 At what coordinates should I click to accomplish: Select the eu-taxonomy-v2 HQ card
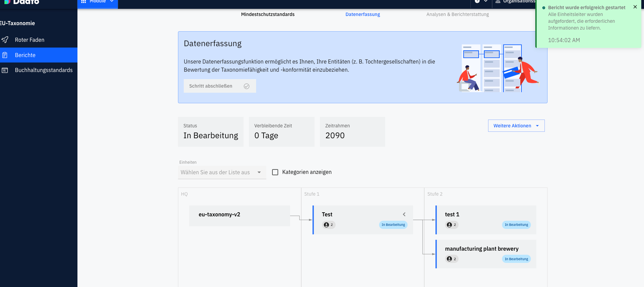pos(239,216)
